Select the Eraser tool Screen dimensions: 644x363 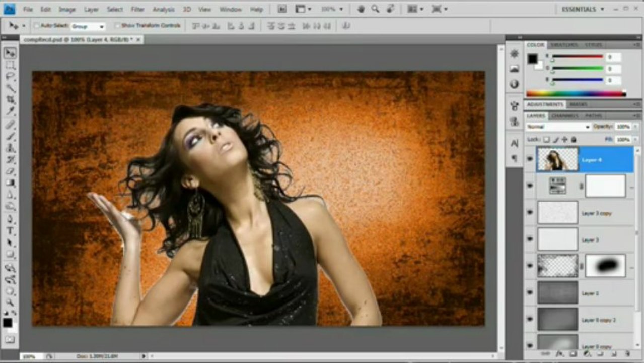tap(10, 172)
